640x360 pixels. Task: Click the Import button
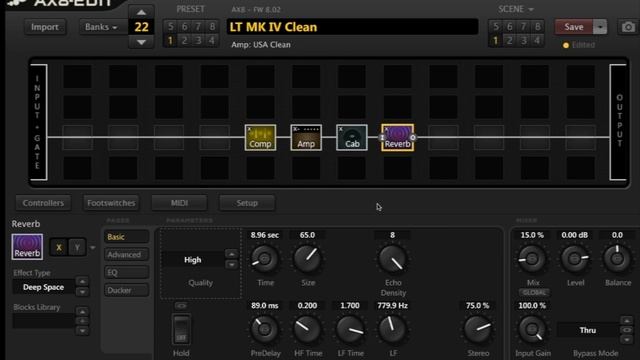click(x=45, y=27)
